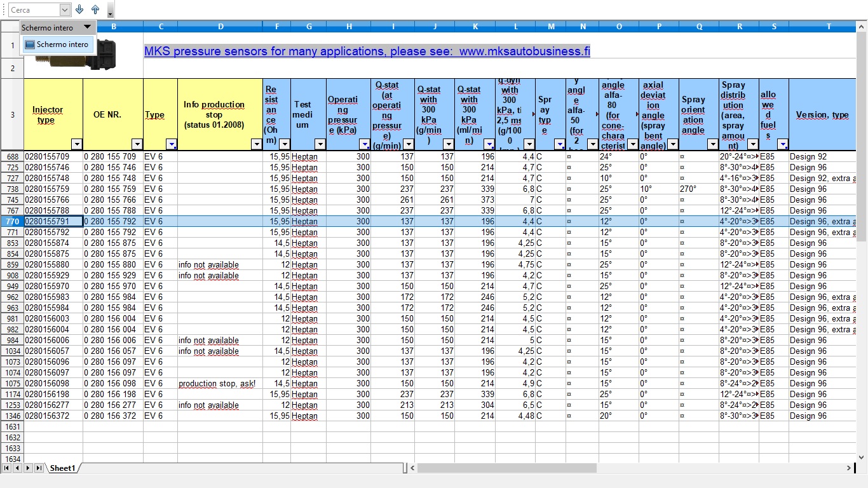Image resolution: width=868 pixels, height=488 pixels.
Task: Open the Cerca search box dropdown arrow
Action: [65, 10]
